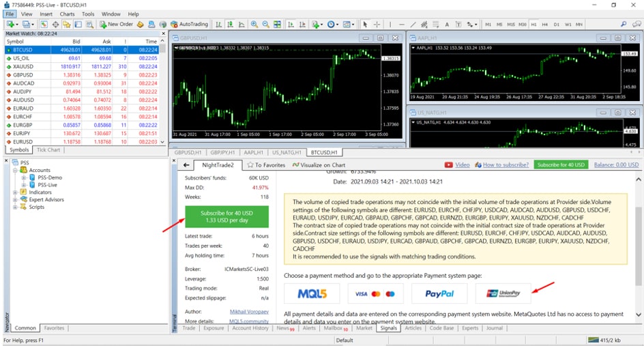Toggle the Data Window crosshair-circle icon
The width and height of the screenshot is (644, 346).
pos(55,25)
